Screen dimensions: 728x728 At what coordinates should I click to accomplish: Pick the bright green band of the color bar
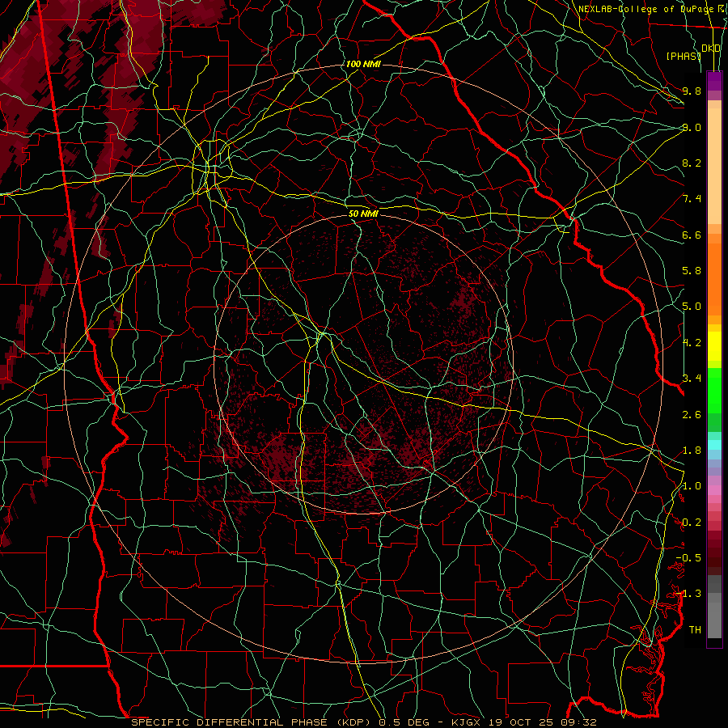click(714, 390)
